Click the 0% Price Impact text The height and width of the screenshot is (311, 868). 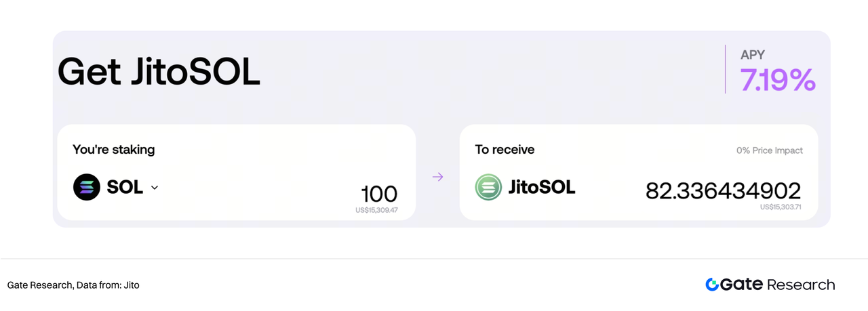pyautogui.click(x=770, y=150)
